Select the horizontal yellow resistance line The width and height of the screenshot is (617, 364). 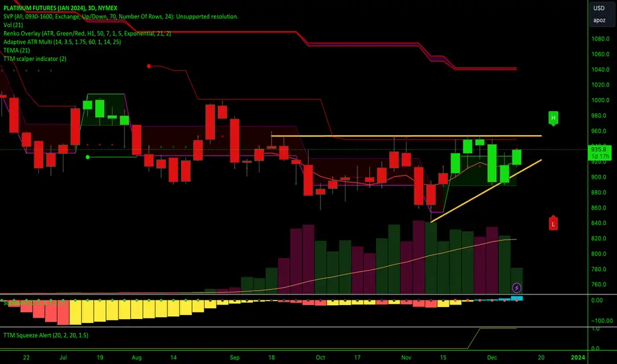tap(406, 136)
